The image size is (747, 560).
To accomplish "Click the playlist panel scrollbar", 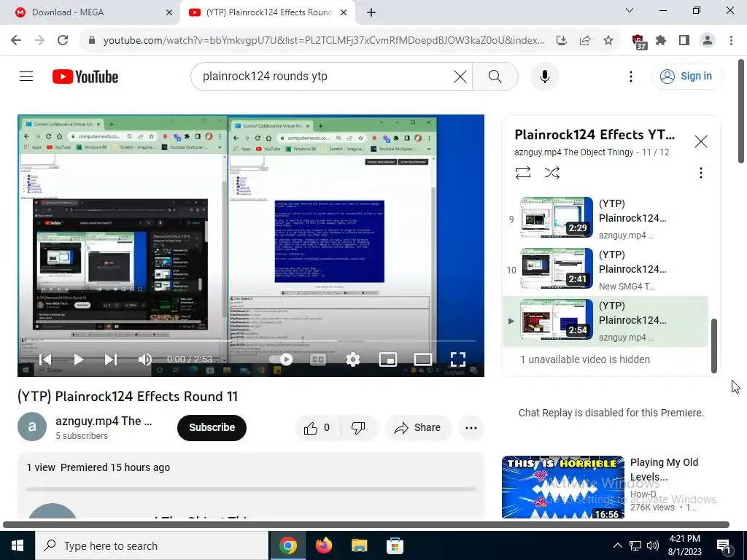I will [713, 346].
